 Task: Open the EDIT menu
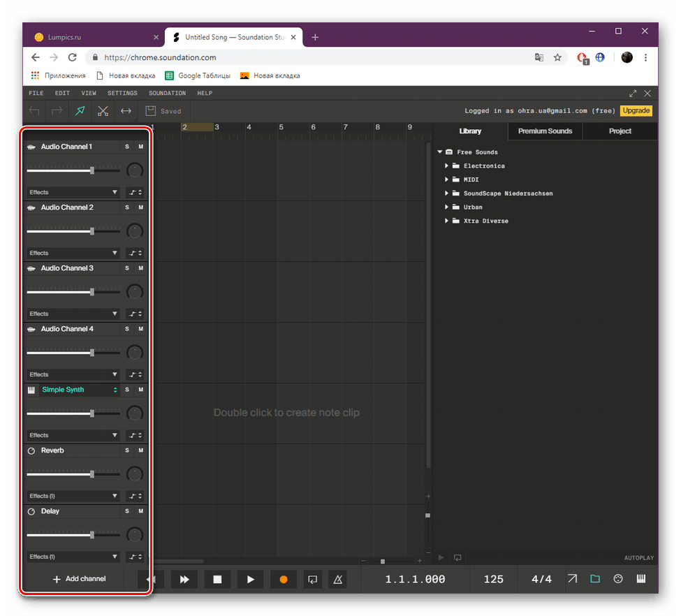tap(62, 93)
